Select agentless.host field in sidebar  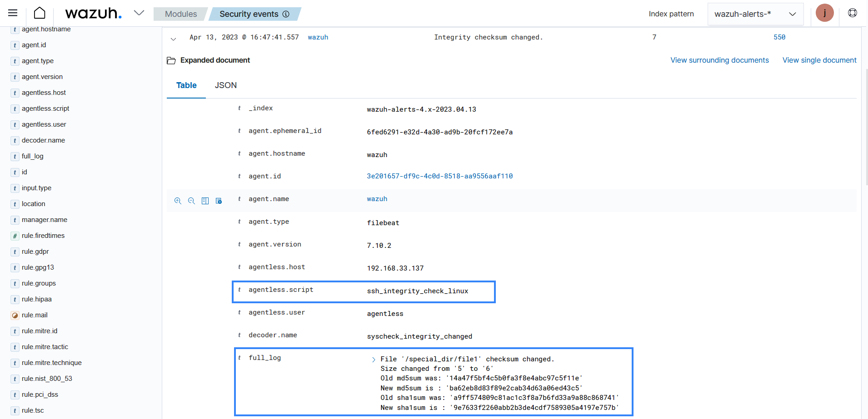[x=44, y=93]
